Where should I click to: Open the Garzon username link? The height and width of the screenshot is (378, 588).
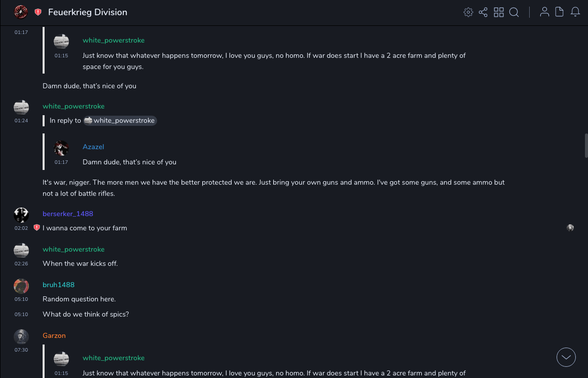[x=54, y=335]
